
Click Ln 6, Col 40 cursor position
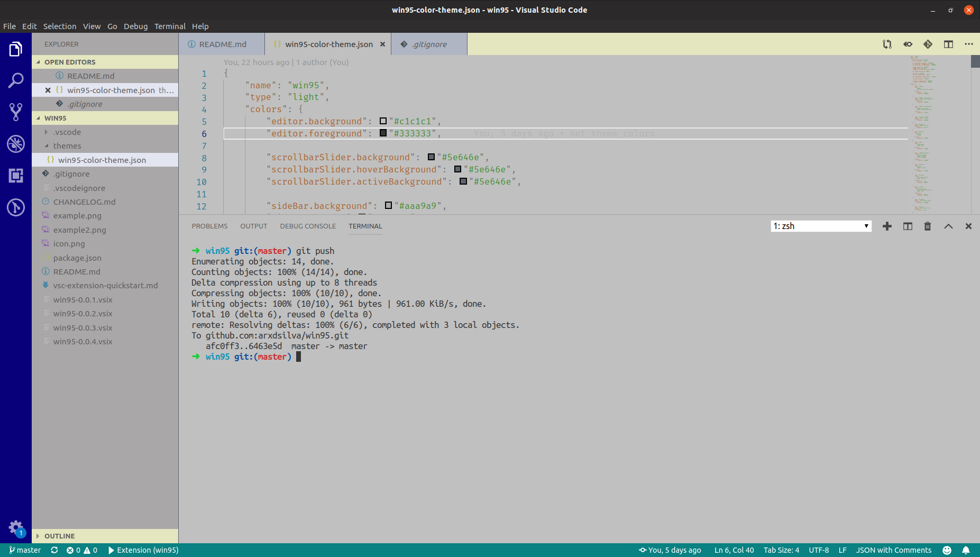(734, 550)
